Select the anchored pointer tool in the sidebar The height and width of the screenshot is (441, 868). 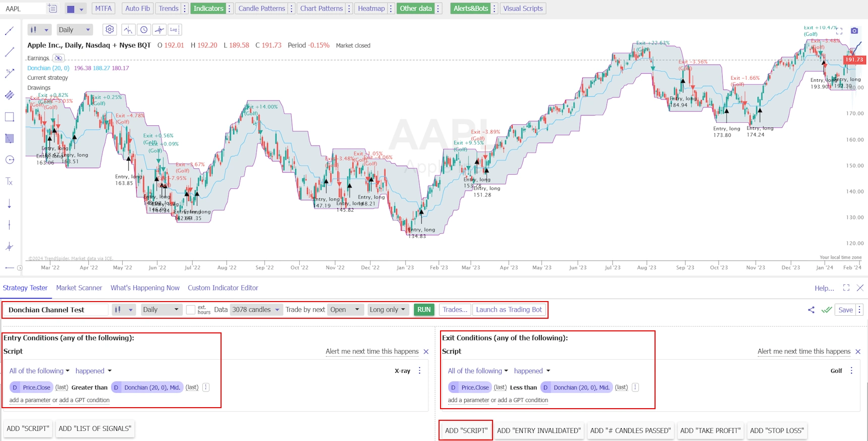click(9, 247)
